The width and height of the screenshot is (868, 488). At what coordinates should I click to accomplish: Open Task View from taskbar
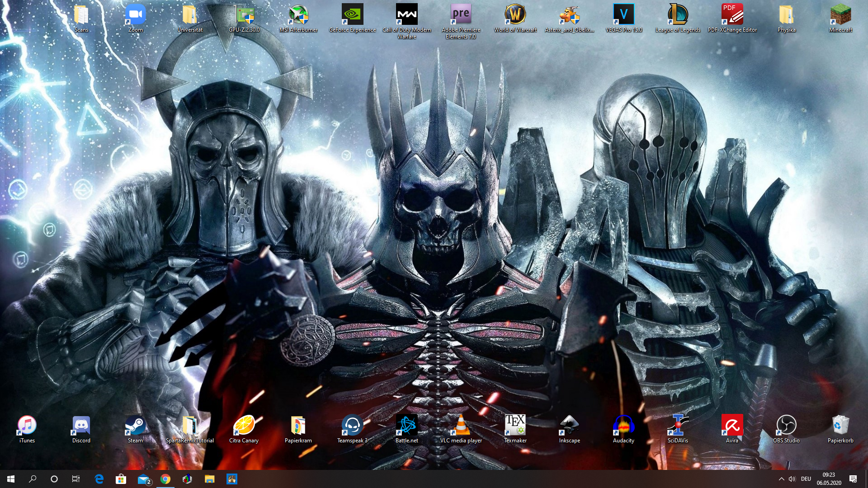[x=76, y=479]
